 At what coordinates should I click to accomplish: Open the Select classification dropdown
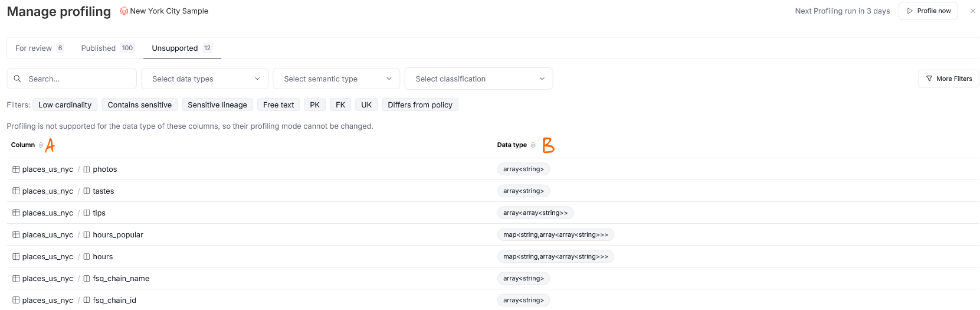pos(478,79)
